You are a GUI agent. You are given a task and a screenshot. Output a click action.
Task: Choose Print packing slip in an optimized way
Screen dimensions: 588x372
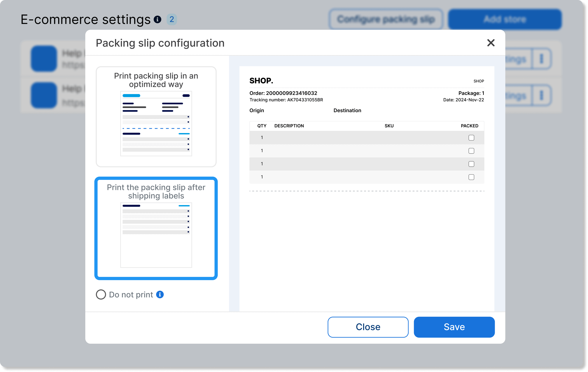pyautogui.click(x=156, y=117)
